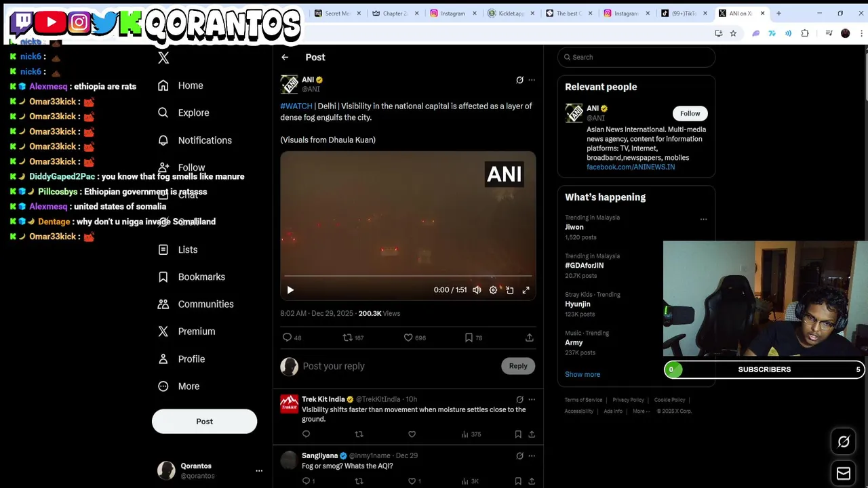The height and width of the screenshot is (488, 868).
Task: Click the gray Reply button
Action: point(518,366)
